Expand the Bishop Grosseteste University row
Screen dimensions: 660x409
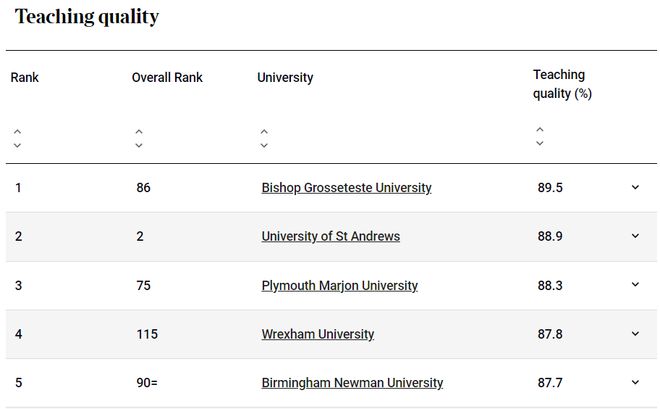(x=636, y=187)
